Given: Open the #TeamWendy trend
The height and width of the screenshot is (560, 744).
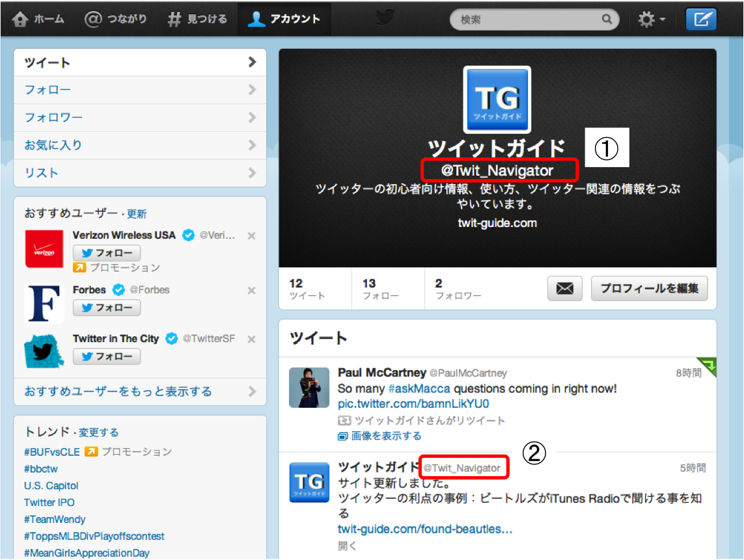Looking at the screenshot, I should click(55, 519).
